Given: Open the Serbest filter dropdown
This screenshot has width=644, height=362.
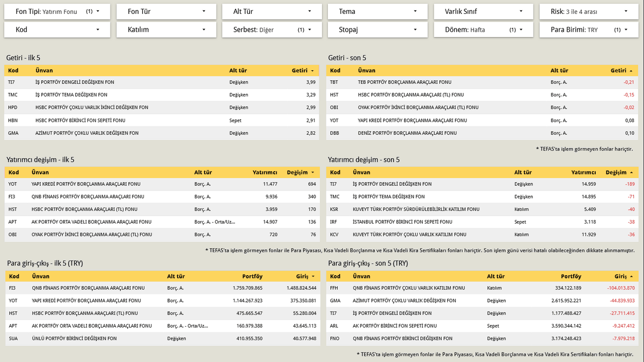Looking at the screenshot, I should (272, 29).
